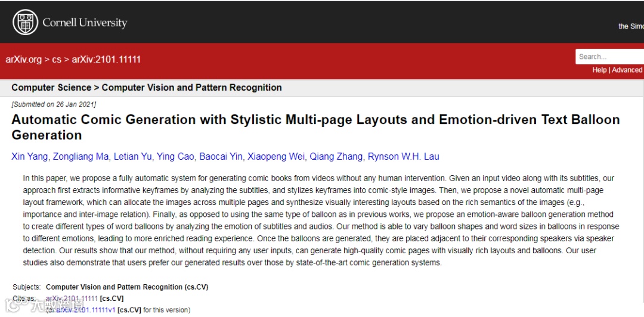Open author Xin Yang
The width and height of the screenshot is (644, 317).
30,157
